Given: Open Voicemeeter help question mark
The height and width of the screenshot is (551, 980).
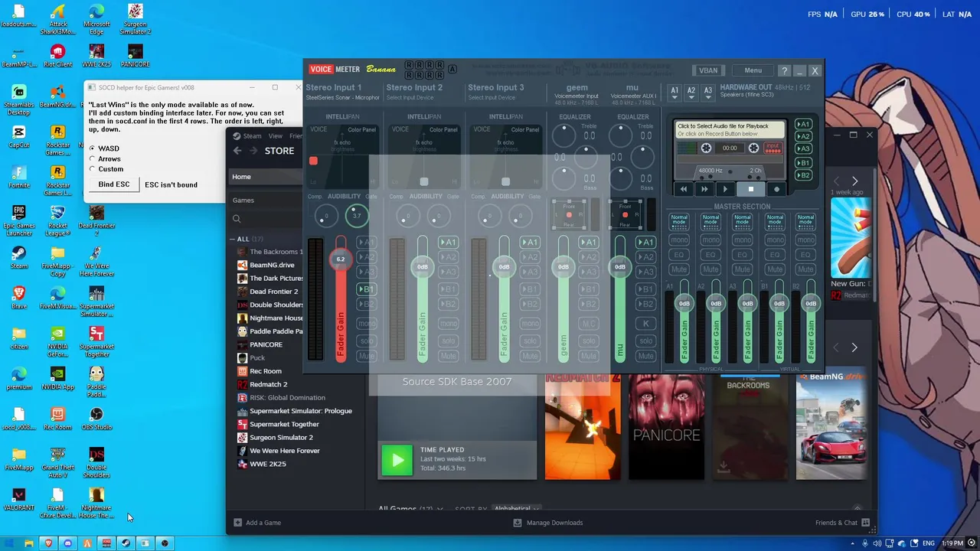Looking at the screenshot, I should click(x=784, y=70).
